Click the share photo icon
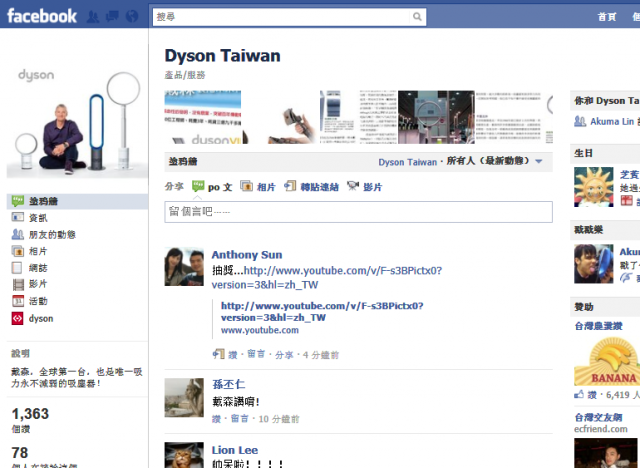This screenshot has height=468, width=640. click(246, 186)
